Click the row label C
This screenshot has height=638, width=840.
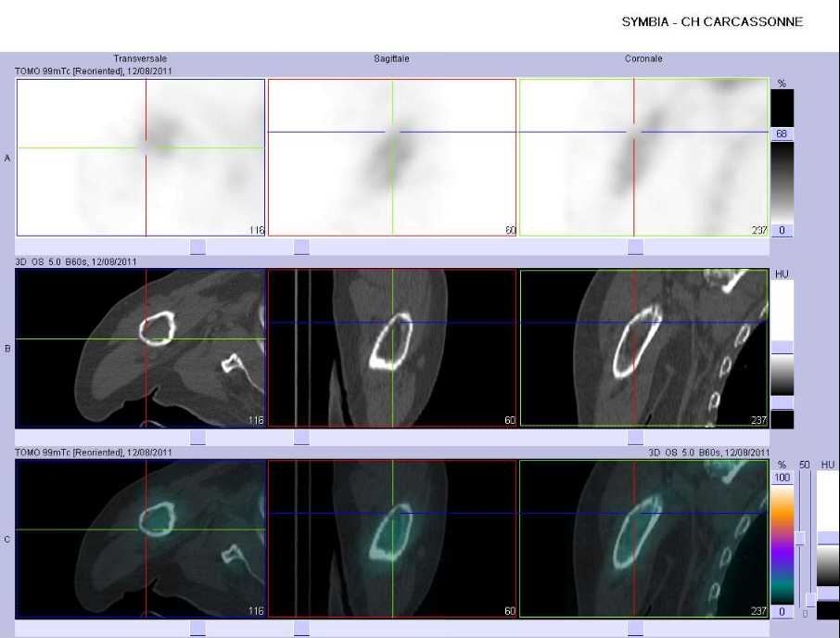coord(7,540)
